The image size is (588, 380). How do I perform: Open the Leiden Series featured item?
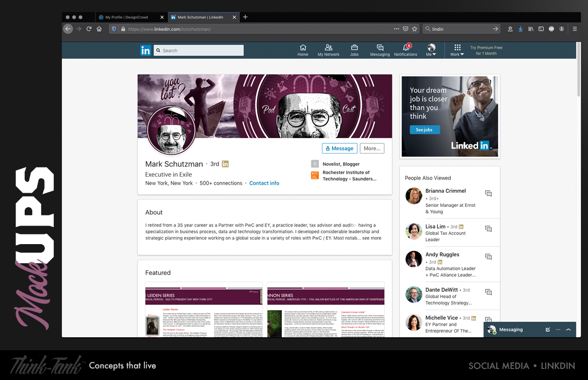point(204,310)
